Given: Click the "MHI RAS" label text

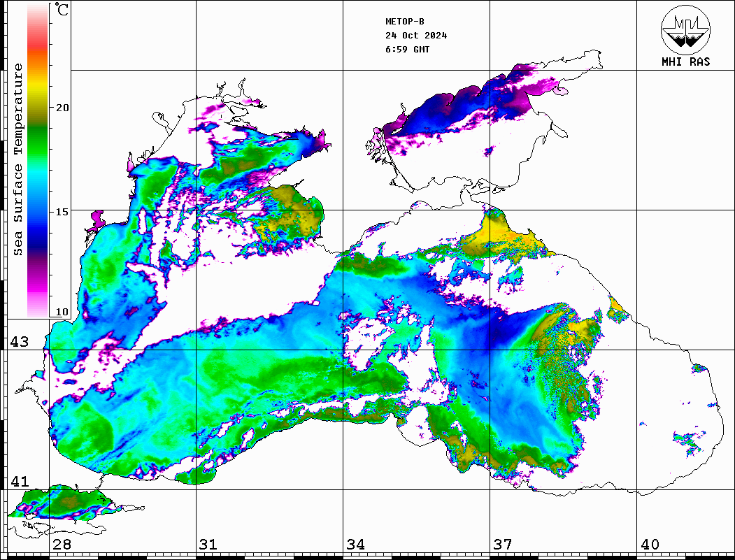Looking at the screenshot, I should coord(686,62).
